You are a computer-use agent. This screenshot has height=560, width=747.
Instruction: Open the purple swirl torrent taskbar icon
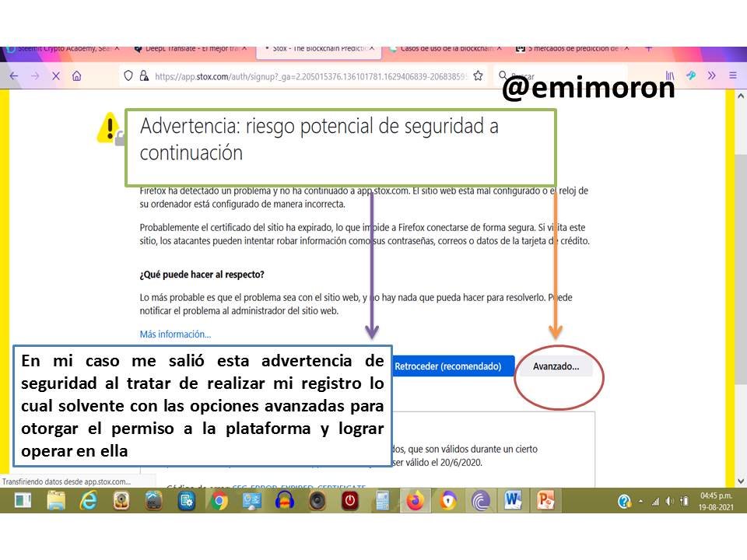(481, 501)
